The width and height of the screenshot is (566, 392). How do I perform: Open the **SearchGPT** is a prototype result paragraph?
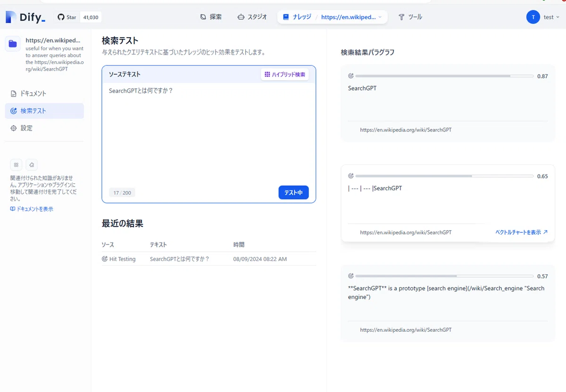[446, 293]
